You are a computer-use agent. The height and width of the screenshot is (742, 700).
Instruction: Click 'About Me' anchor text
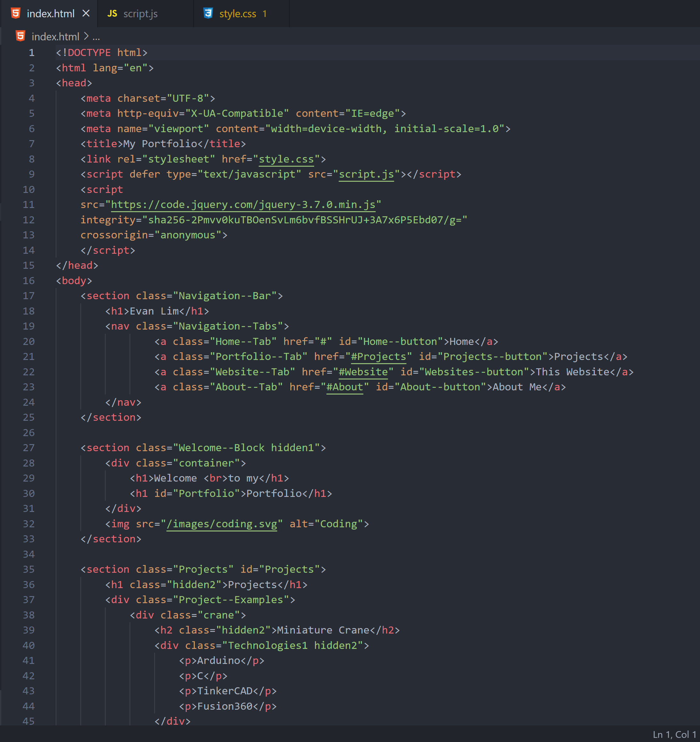pos(517,387)
